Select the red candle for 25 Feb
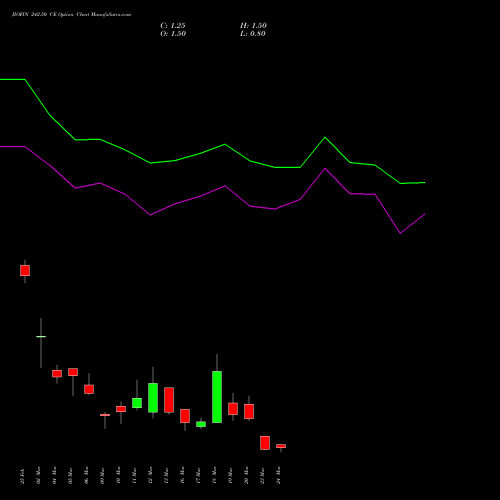Viewport: 500px width, 500px height. coord(25,270)
